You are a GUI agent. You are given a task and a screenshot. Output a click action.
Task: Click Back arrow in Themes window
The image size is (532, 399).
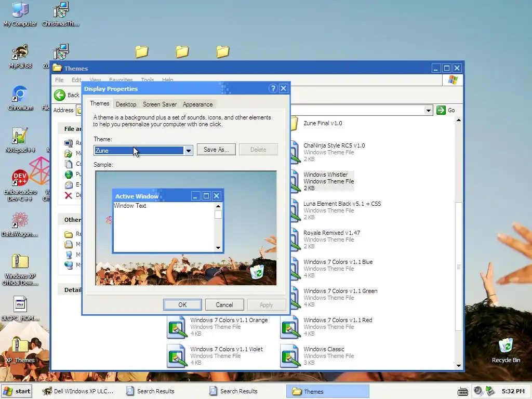(60, 96)
